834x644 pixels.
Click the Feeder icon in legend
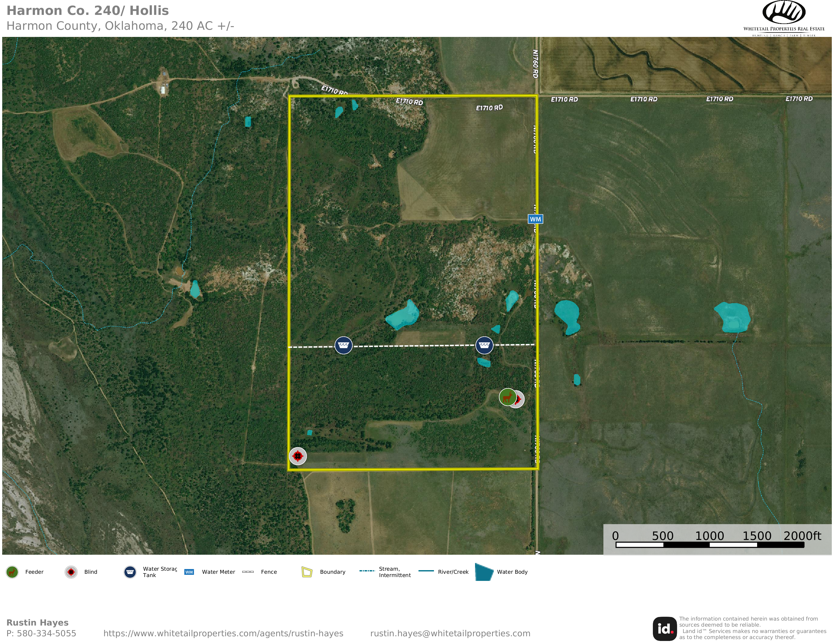[12, 572]
